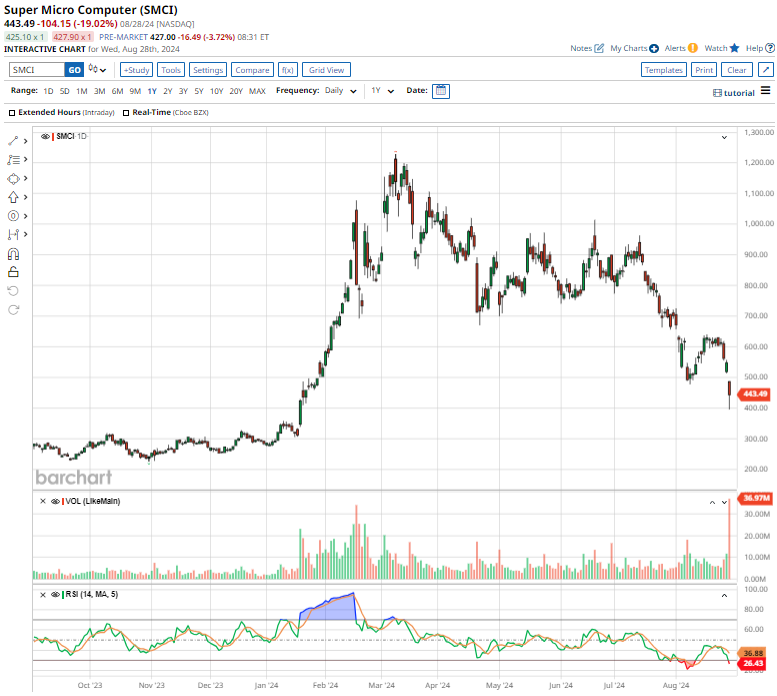Enable the Extended Hours checkbox
This screenshot has height=696, width=777.
[x=12, y=113]
